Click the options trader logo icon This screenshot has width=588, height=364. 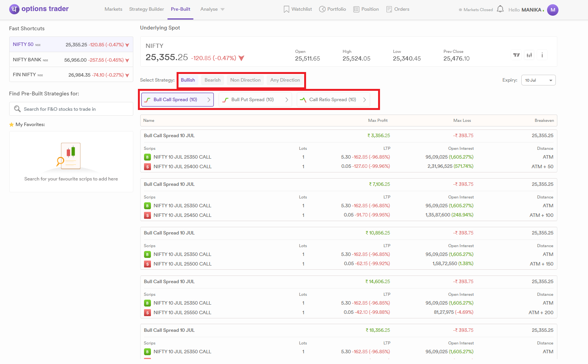[14, 9]
